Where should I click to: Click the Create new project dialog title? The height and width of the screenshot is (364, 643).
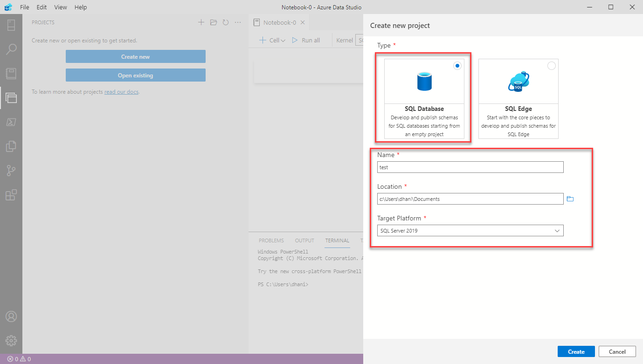tap(400, 26)
